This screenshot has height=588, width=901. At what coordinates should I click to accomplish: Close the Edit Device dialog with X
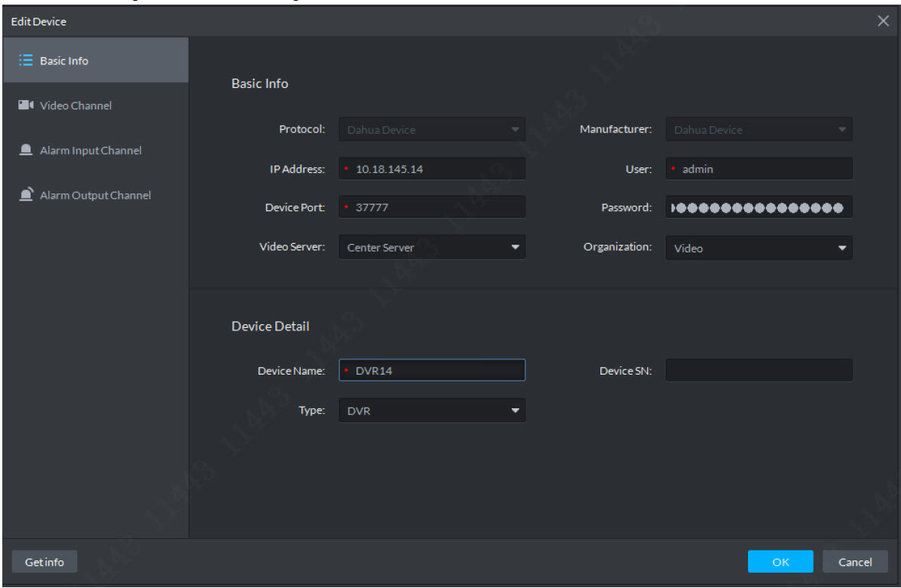tap(883, 21)
